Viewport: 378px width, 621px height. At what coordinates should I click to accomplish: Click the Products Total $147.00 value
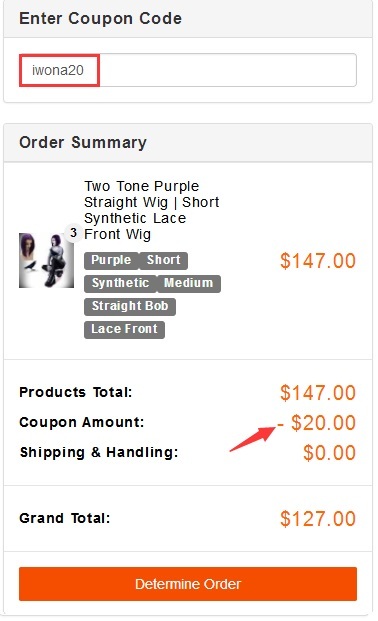point(318,392)
